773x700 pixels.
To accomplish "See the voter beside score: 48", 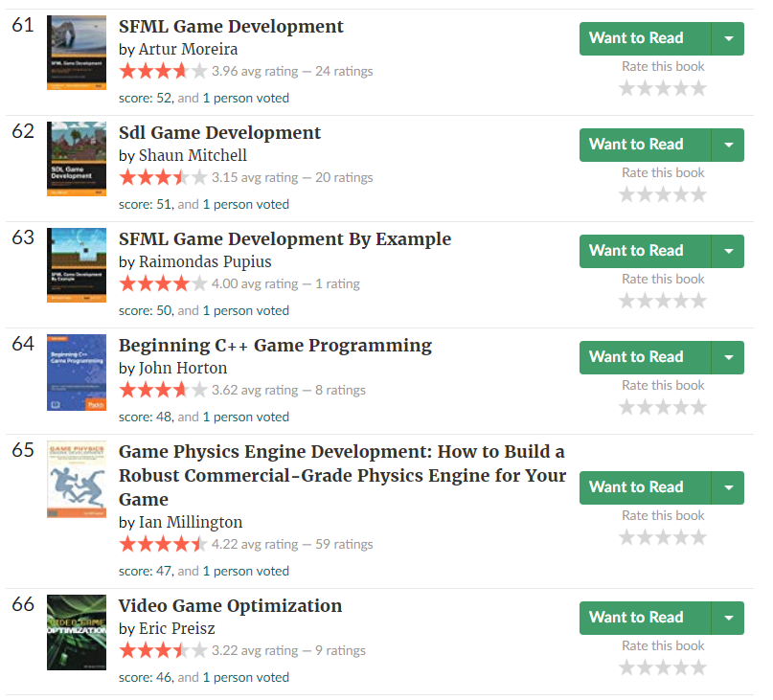I will tap(246, 418).
